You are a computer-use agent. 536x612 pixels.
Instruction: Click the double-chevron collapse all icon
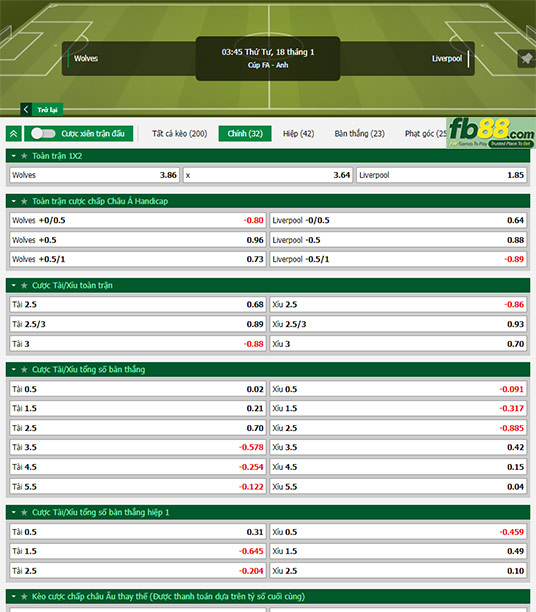tap(14, 134)
